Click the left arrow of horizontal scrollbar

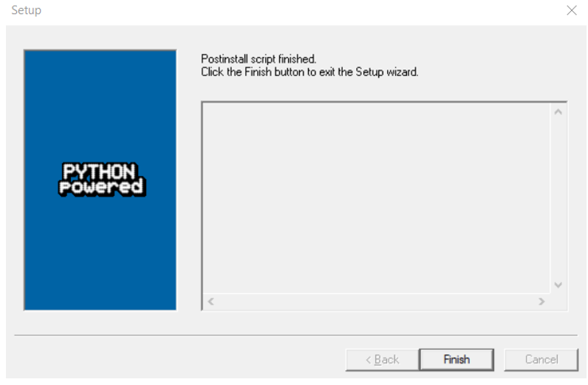pos(211,301)
